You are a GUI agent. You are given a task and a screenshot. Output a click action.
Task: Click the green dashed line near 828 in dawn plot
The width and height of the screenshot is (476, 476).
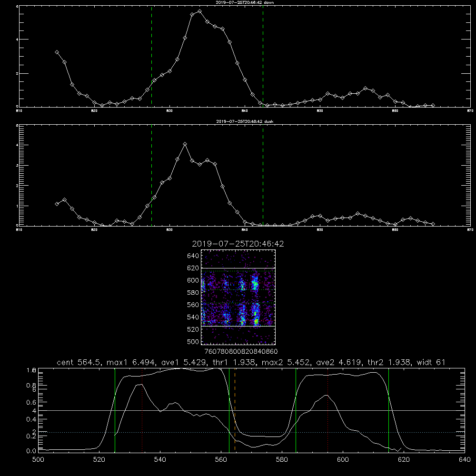(x=151, y=56)
